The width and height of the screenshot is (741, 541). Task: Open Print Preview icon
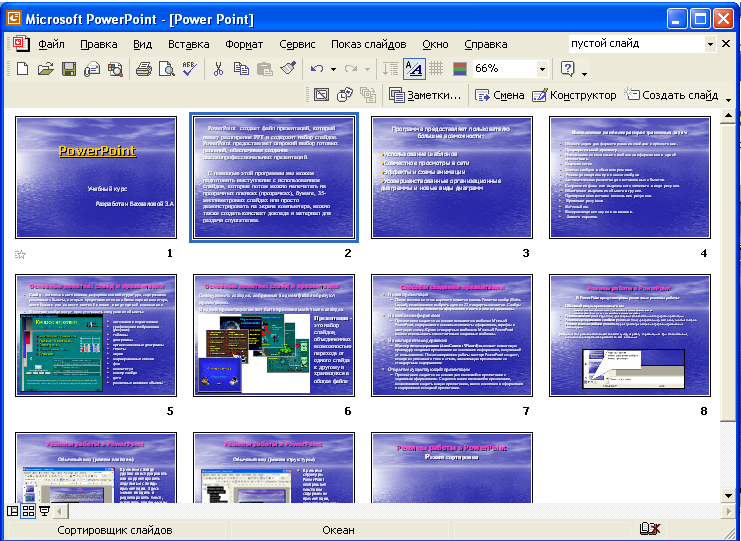166,69
